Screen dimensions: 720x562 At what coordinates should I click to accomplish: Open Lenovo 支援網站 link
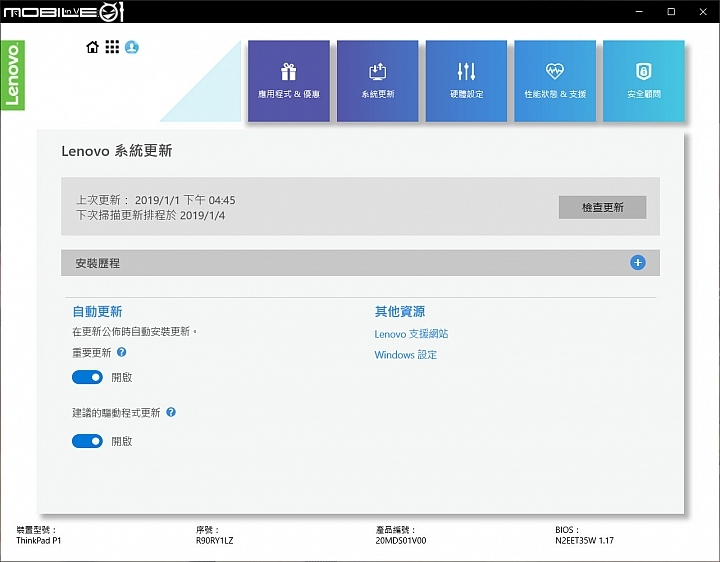(x=411, y=334)
